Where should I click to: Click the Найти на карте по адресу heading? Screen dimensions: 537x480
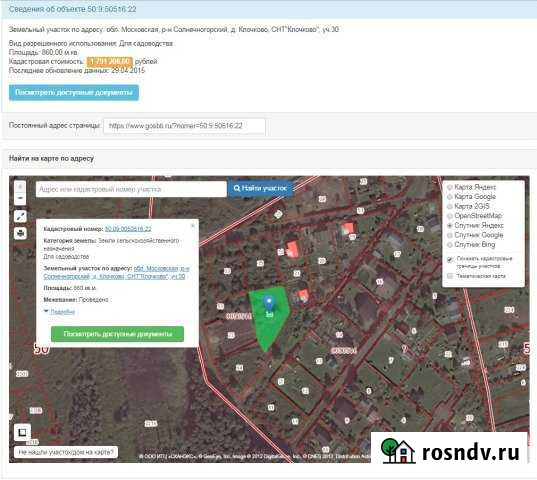point(51,159)
